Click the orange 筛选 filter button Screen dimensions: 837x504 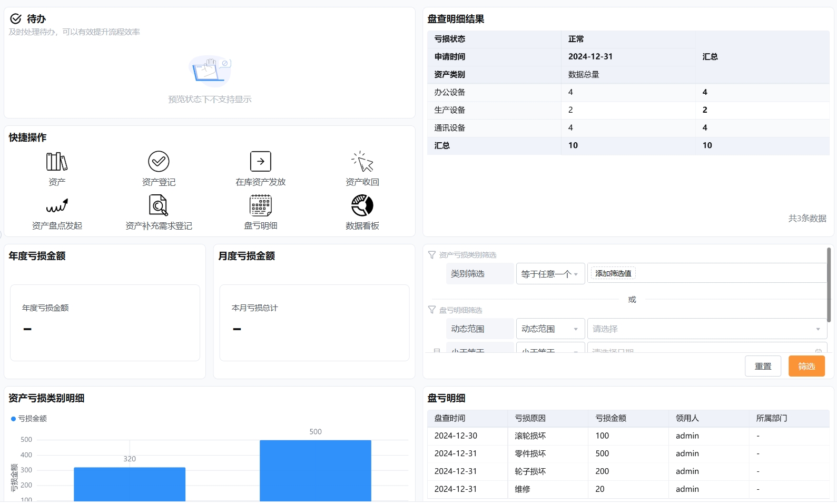[x=806, y=366]
